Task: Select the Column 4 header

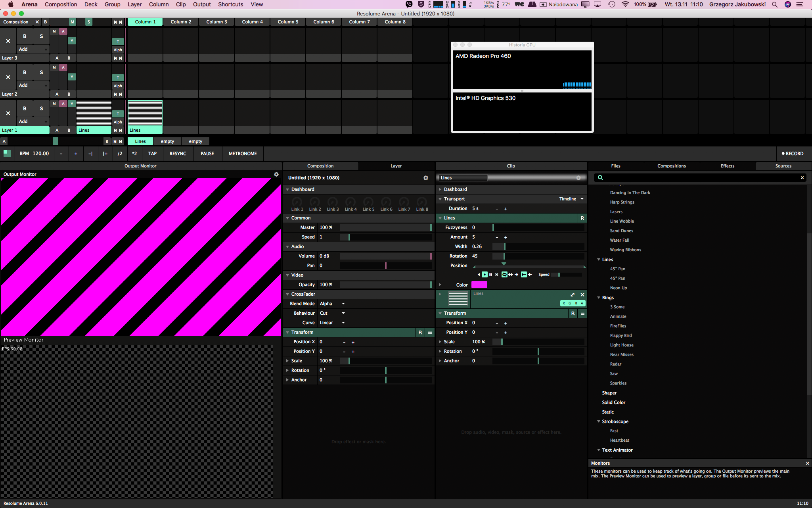Action: tap(252, 22)
